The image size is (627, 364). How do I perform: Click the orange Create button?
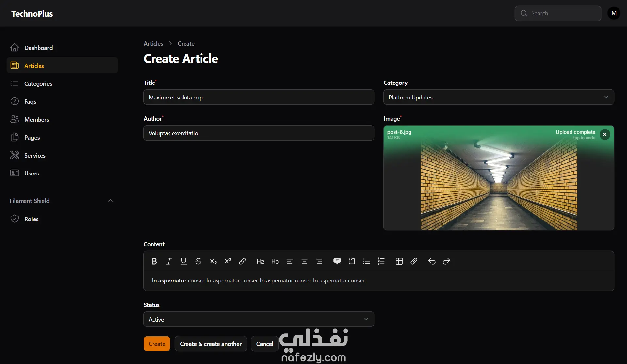(157, 344)
